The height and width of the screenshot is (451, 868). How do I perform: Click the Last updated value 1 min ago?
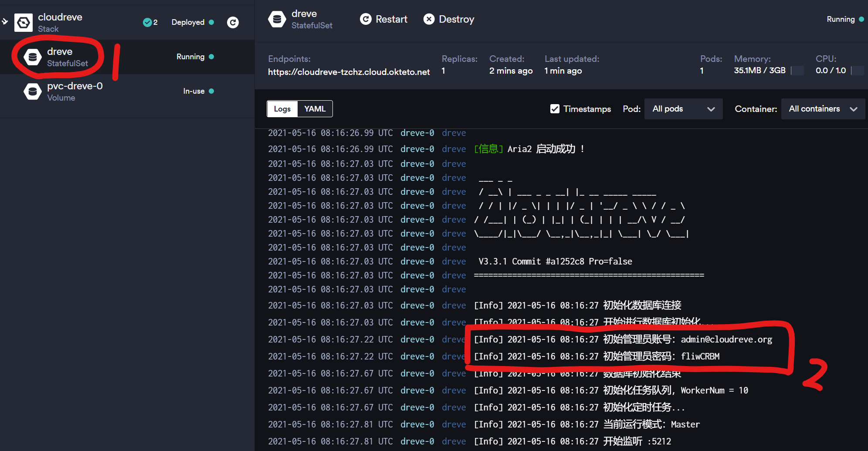pyautogui.click(x=563, y=71)
